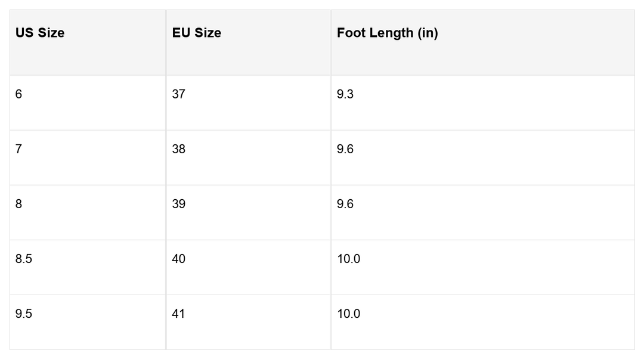Select the 9.6 foot length in EU 39 row
The height and width of the screenshot is (359, 644).
[345, 204]
